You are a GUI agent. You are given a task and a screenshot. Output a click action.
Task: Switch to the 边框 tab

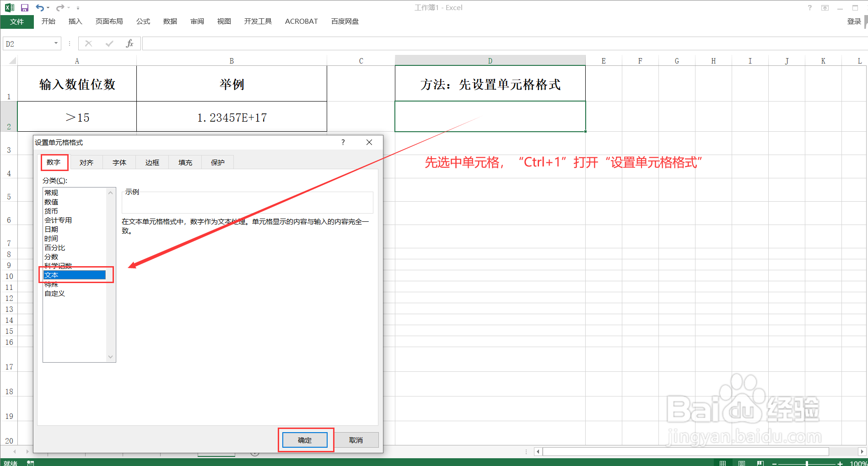(152, 163)
